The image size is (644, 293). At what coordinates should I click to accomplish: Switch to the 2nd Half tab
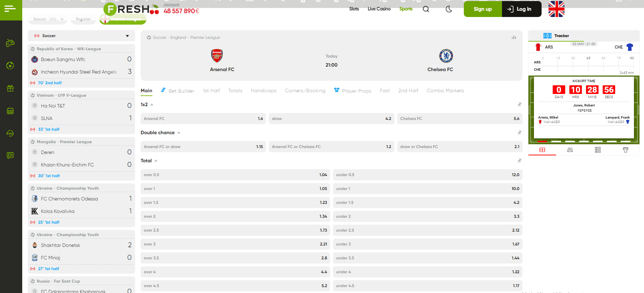pyautogui.click(x=408, y=91)
